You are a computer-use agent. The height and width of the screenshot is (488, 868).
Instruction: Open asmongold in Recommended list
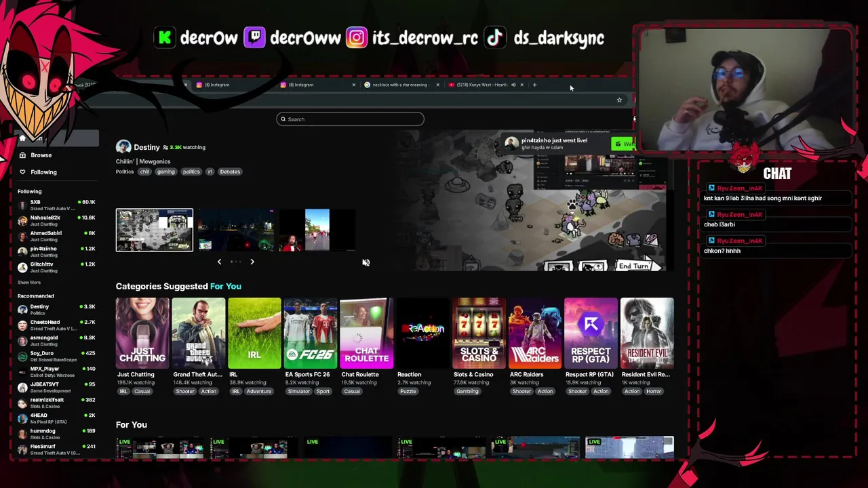[57, 341]
